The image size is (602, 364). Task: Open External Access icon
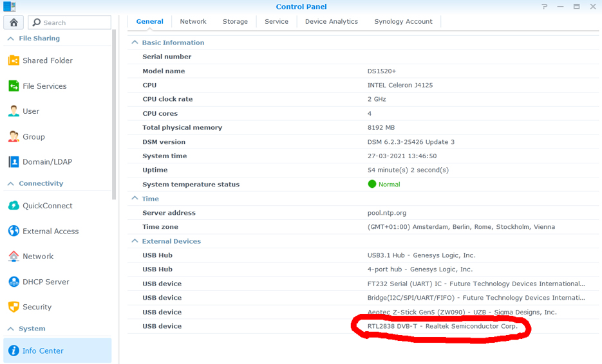tap(14, 231)
